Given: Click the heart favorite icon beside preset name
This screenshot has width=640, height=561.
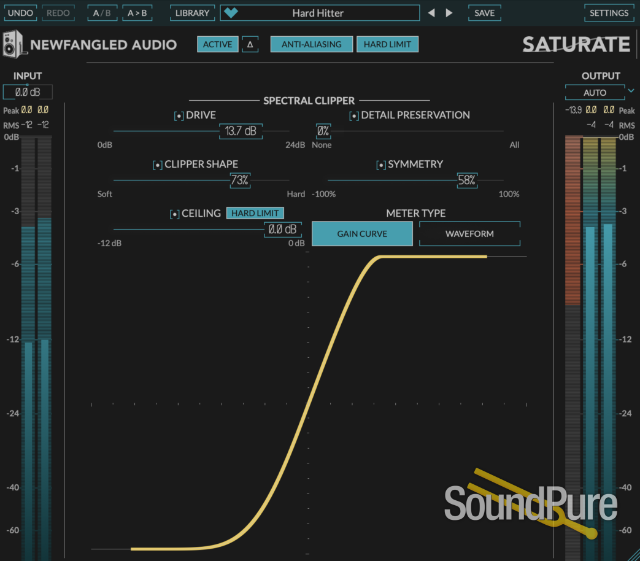Looking at the screenshot, I should [231, 13].
